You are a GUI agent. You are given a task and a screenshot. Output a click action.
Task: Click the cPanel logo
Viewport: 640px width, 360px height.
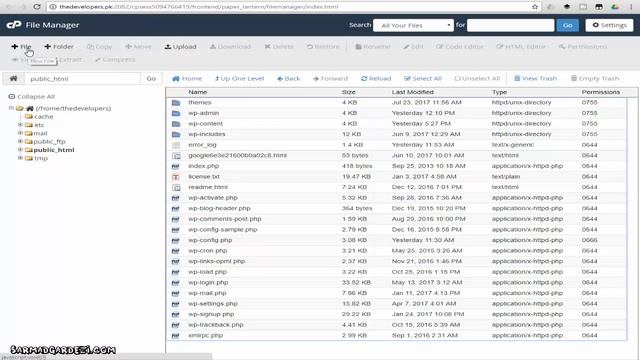pyautogui.click(x=14, y=25)
